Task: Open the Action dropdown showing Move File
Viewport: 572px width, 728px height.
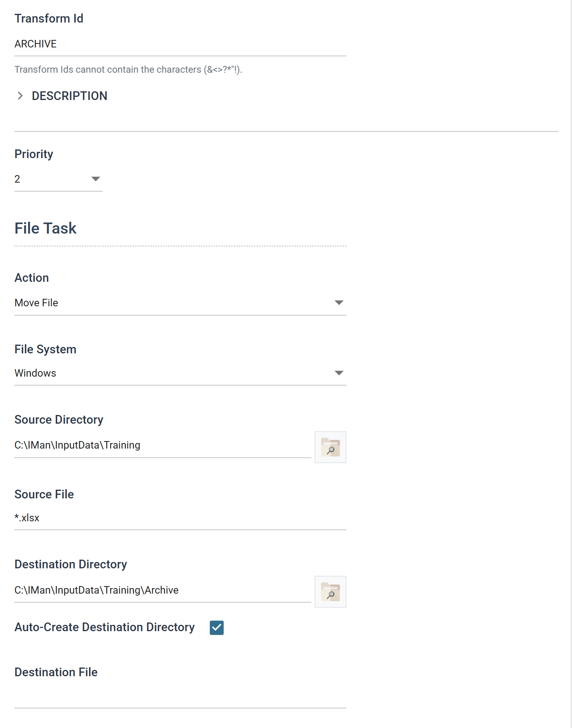Action: tap(180, 303)
